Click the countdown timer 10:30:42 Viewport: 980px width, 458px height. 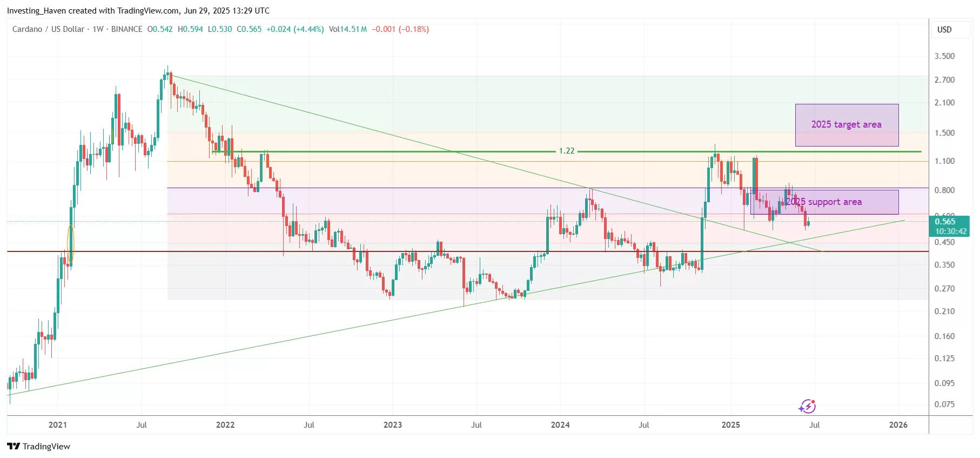(x=951, y=231)
